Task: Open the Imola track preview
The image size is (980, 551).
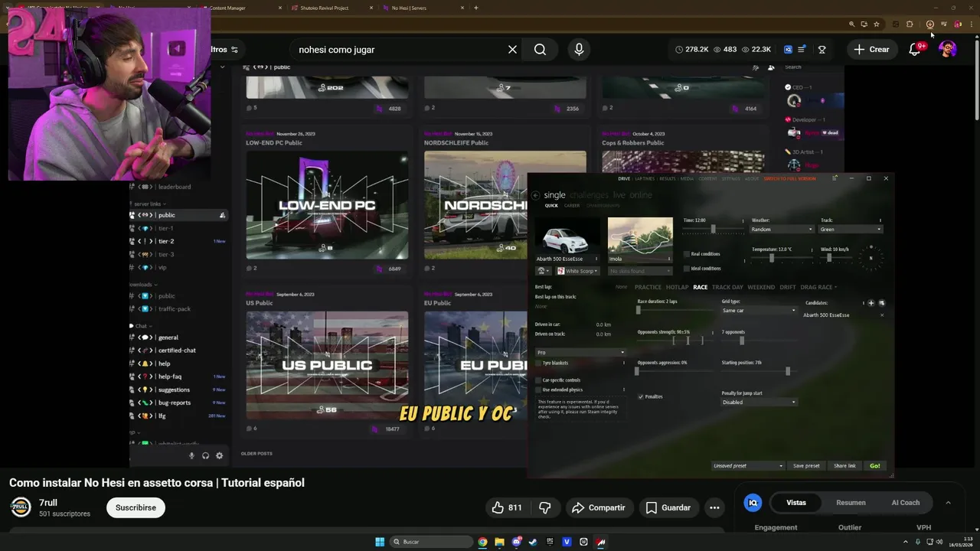Action: [x=640, y=240]
